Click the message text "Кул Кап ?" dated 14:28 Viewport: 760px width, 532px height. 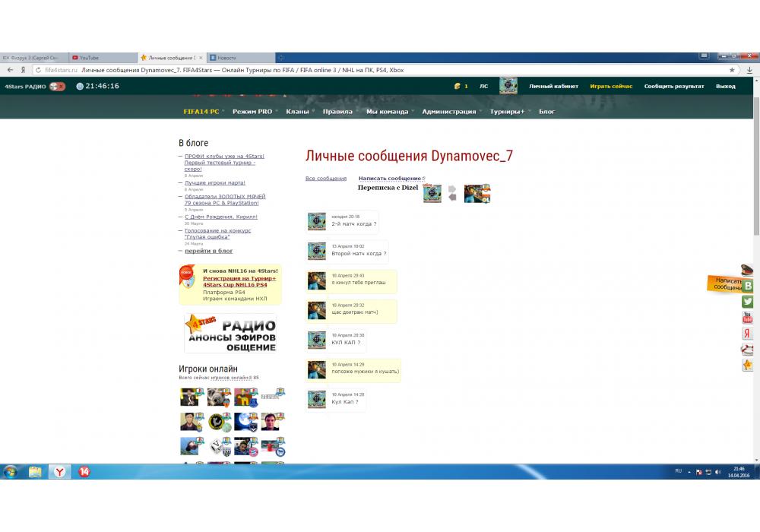pyautogui.click(x=344, y=402)
